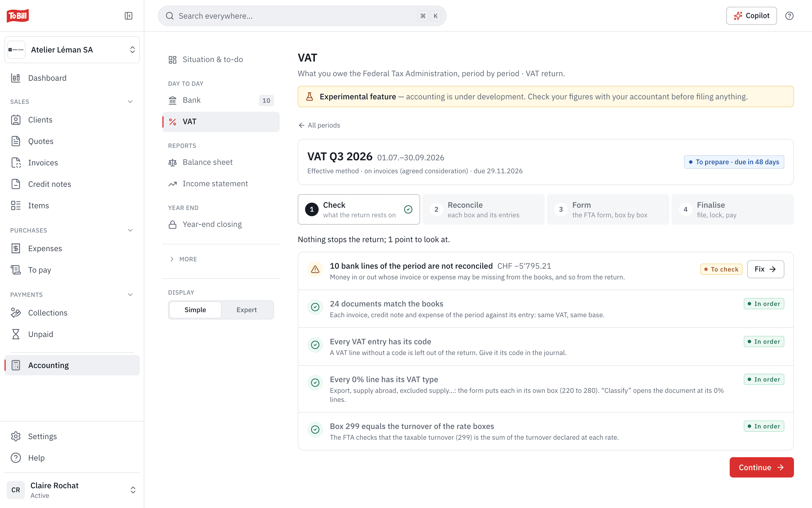Screen dimensions: 812x508
Task: Open Claire Rochat user menu
Action: [x=72, y=490]
